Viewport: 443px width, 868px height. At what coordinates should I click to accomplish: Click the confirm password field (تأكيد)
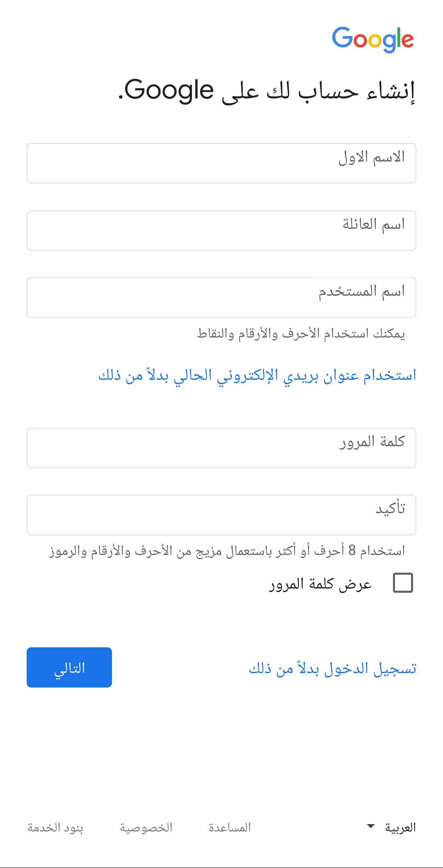tap(221, 515)
